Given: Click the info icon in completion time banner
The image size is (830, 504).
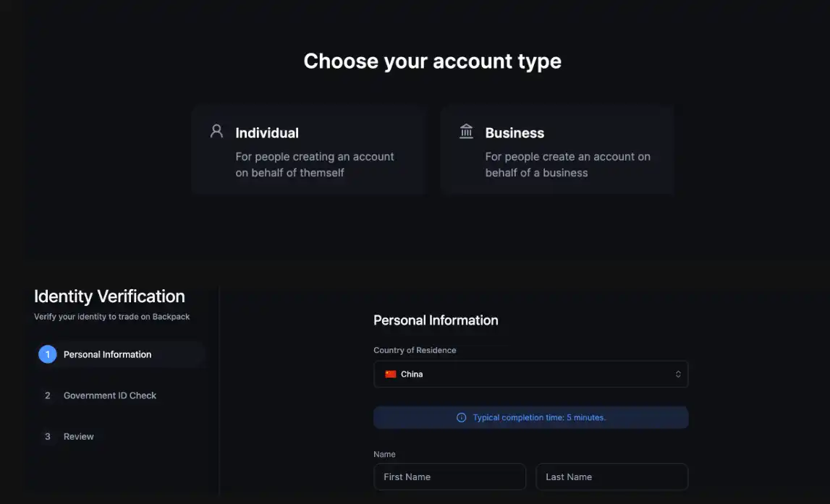Looking at the screenshot, I should (461, 418).
